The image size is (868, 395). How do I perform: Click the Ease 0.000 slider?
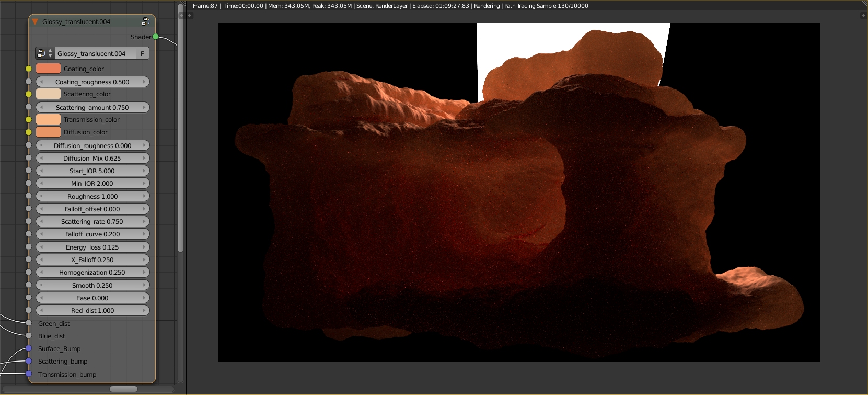click(x=92, y=298)
